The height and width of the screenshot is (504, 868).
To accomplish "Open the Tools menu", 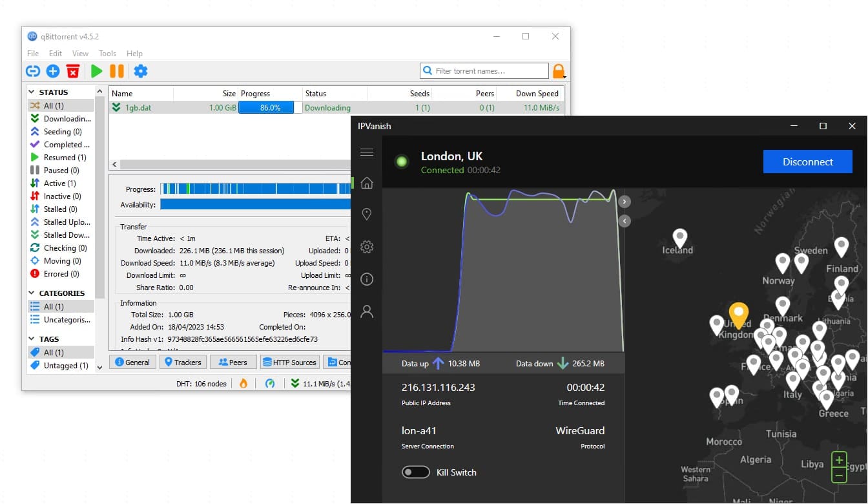I will pos(107,54).
